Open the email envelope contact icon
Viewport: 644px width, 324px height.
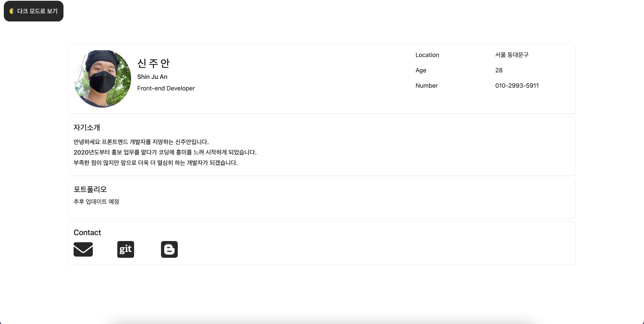(x=83, y=249)
